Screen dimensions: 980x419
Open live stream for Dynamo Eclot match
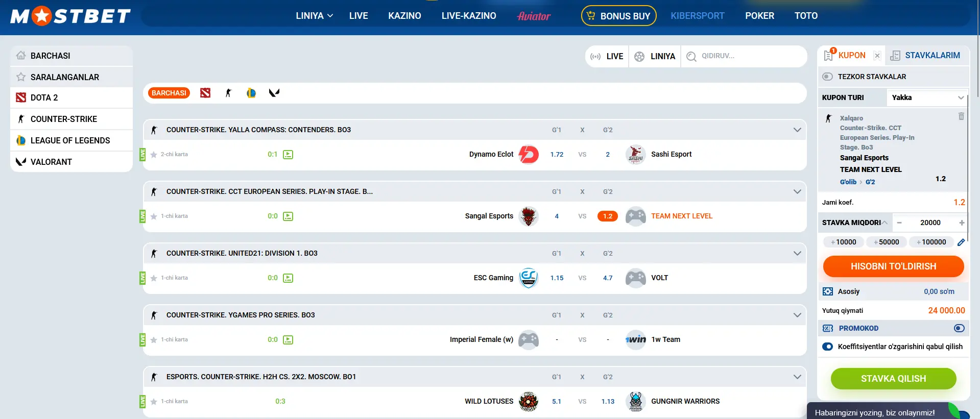tap(288, 155)
